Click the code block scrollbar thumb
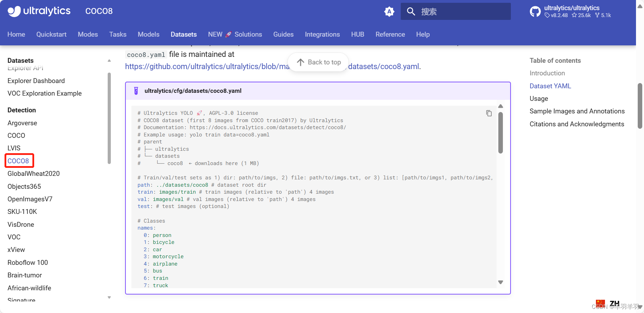 500,133
